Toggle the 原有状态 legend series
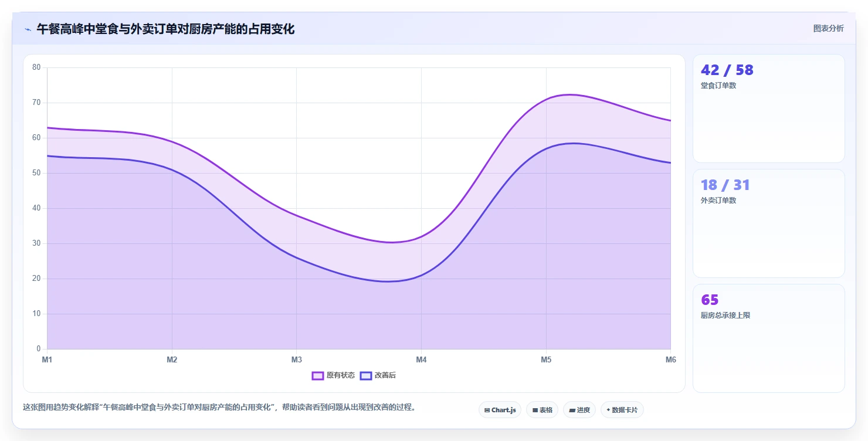This screenshot has height=441, width=868. [333, 375]
